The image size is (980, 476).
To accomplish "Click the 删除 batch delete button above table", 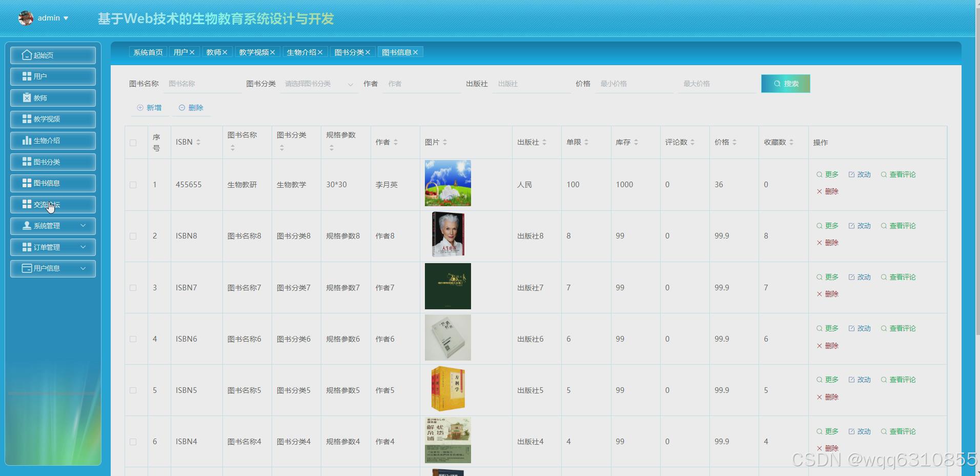I will [x=191, y=108].
